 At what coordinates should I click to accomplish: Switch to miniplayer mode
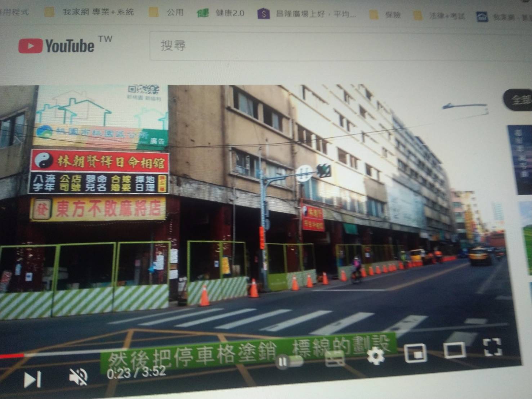[416, 353]
